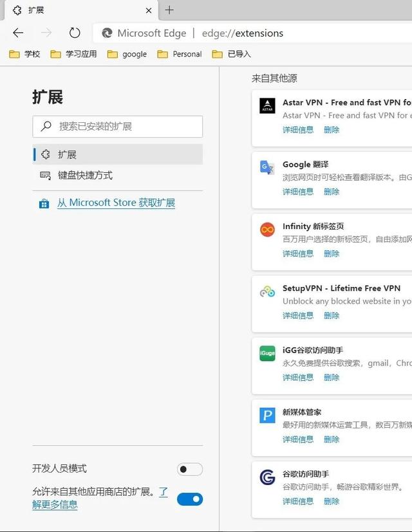Reload the page with refresh icon
Viewport: 412px width, 532px height.
(75, 33)
